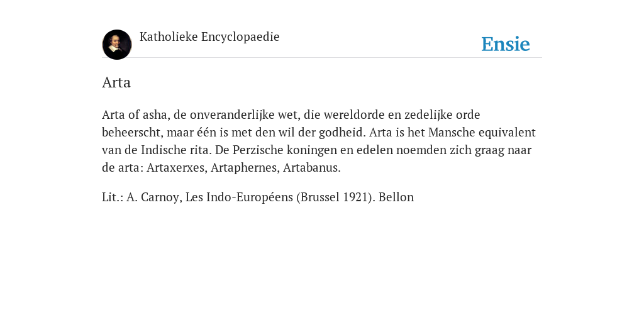Click the citation Brussel 1921
644x322 pixels.
[x=336, y=197]
